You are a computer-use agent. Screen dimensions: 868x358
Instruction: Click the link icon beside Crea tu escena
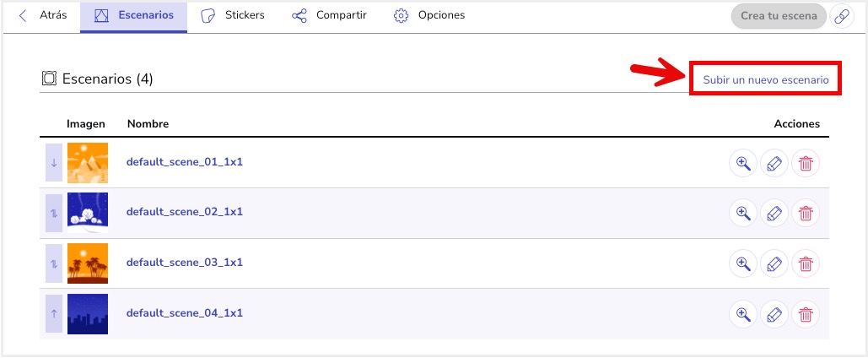point(842,16)
